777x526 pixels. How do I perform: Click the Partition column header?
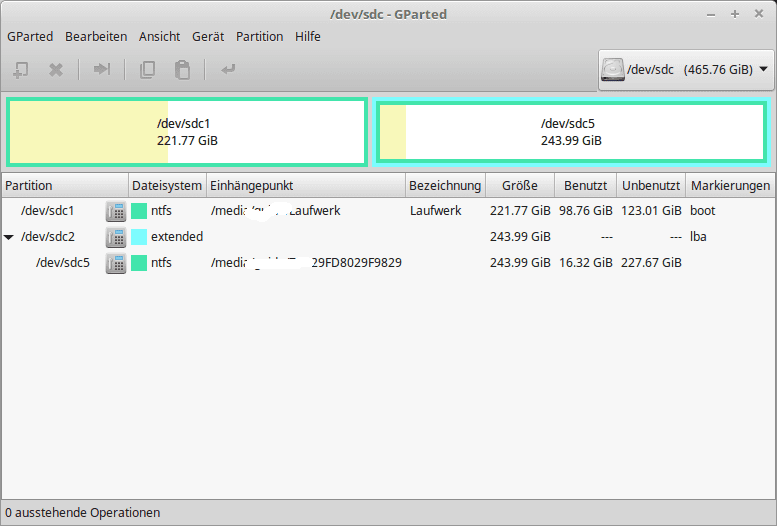click(64, 185)
